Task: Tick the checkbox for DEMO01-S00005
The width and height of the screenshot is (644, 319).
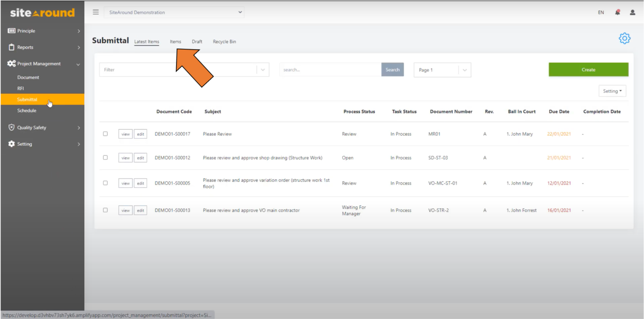Action: coord(105,183)
